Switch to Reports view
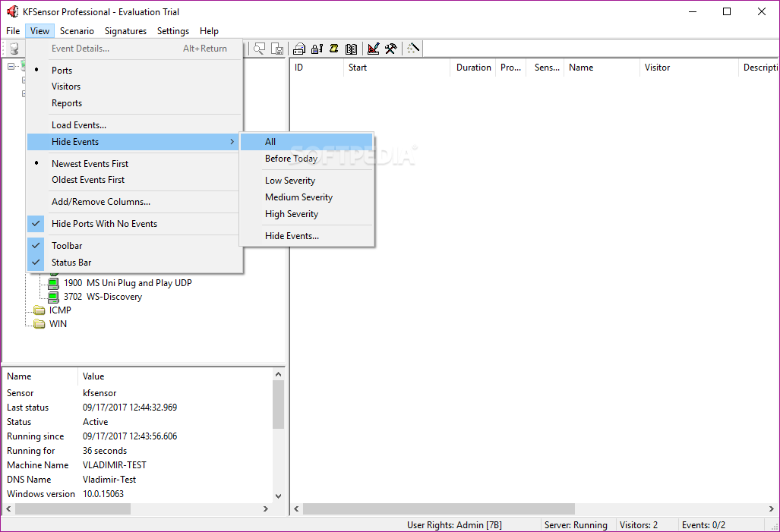The image size is (780, 532). (x=134, y=103)
